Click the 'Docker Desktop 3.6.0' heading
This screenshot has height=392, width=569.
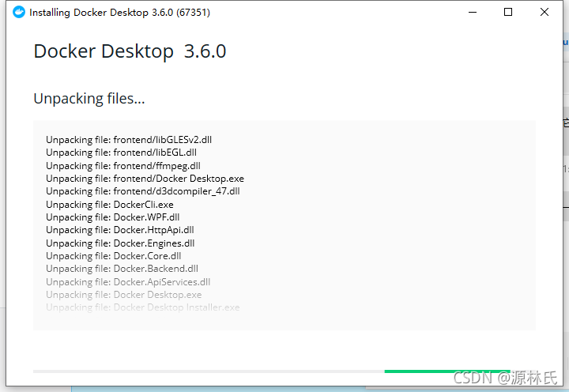tap(130, 51)
